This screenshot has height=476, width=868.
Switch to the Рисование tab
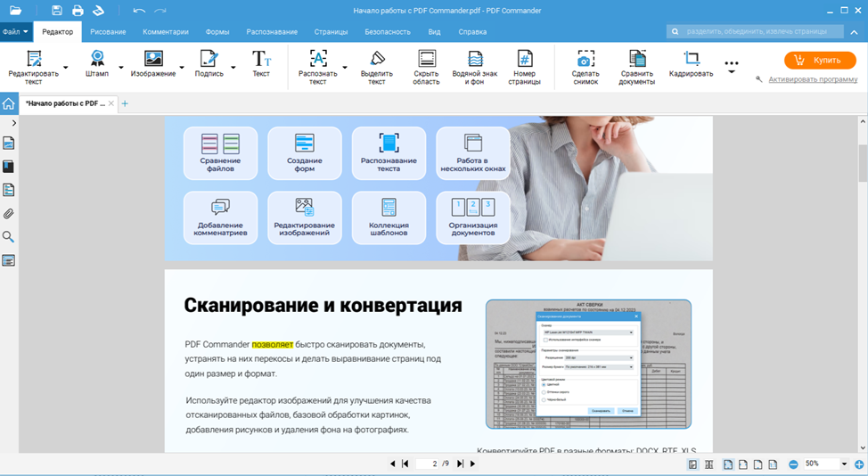[108, 31]
